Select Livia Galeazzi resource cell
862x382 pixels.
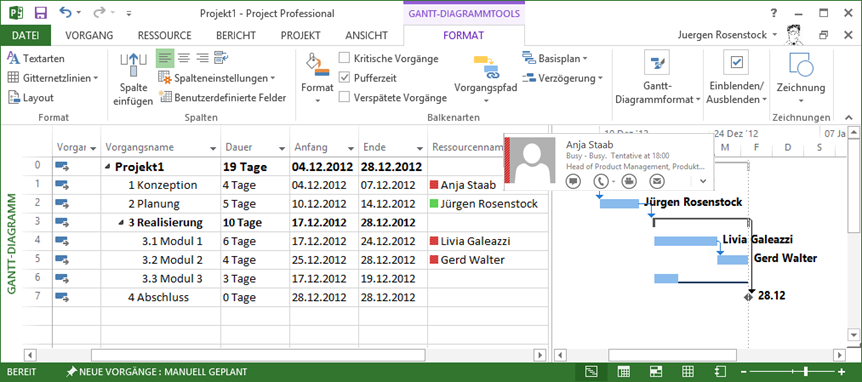point(488,241)
